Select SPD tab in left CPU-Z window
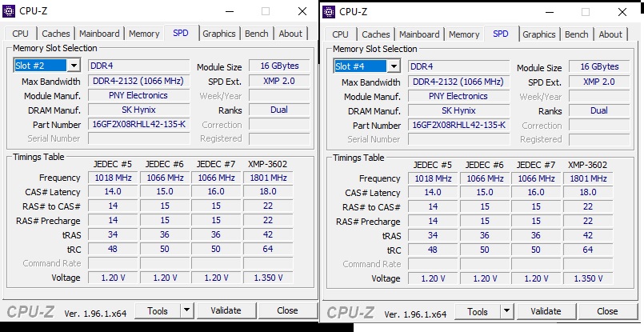This screenshot has width=644, height=332. coord(181,33)
